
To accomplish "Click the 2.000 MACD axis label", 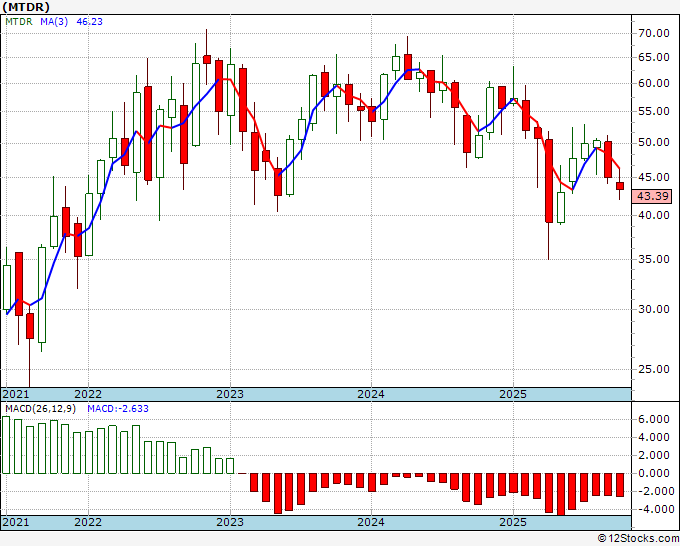I will coord(654,455).
